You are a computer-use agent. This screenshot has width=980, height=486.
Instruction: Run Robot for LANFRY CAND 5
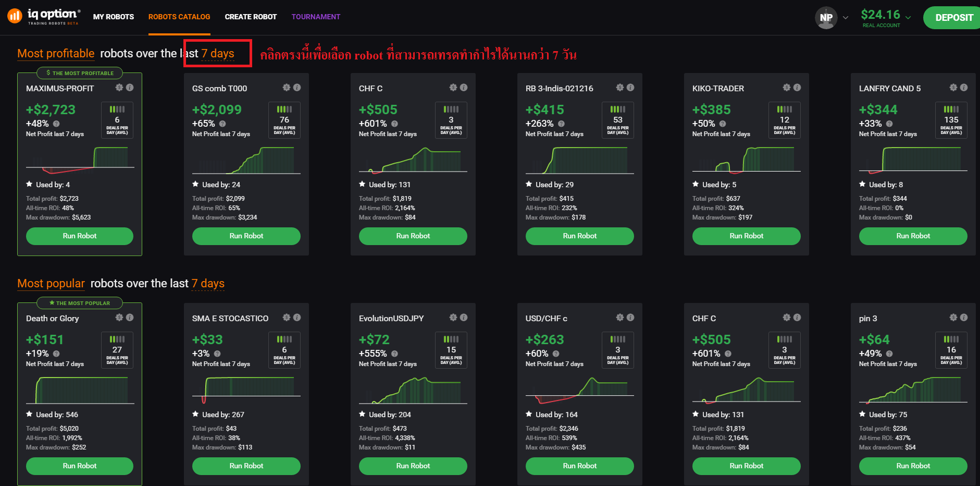click(913, 236)
